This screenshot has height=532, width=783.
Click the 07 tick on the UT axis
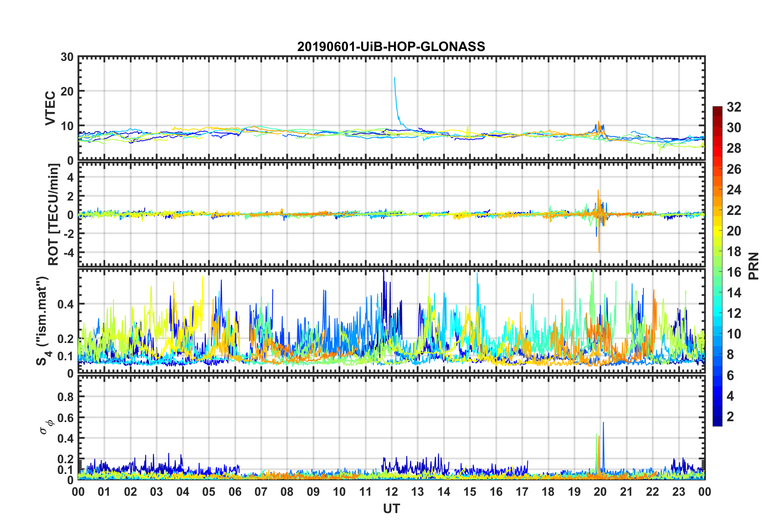tap(261, 492)
